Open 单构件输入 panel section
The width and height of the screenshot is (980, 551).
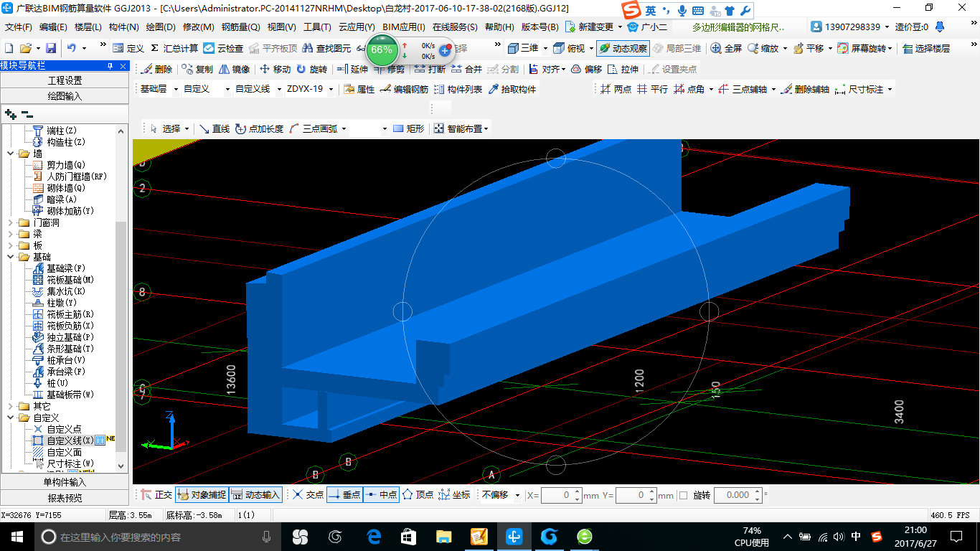click(x=65, y=482)
